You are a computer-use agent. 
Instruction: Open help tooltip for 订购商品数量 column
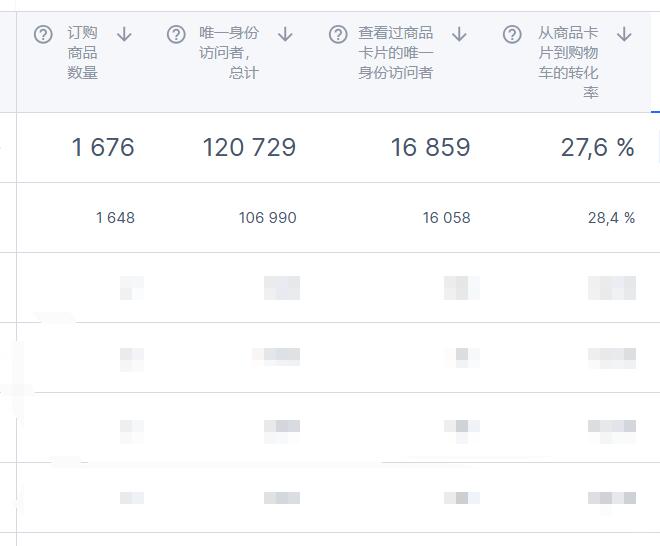click(x=43, y=35)
